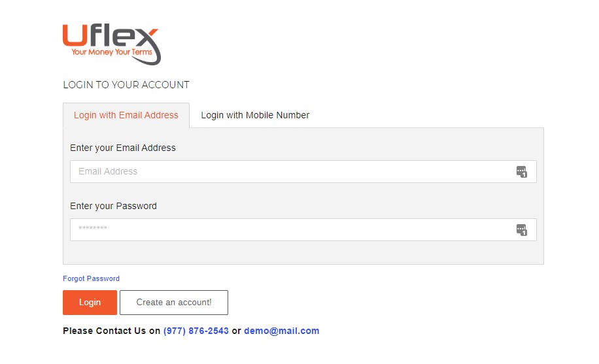Open password manager icon in Email Address field
This screenshot has height=364, width=599.
point(521,171)
